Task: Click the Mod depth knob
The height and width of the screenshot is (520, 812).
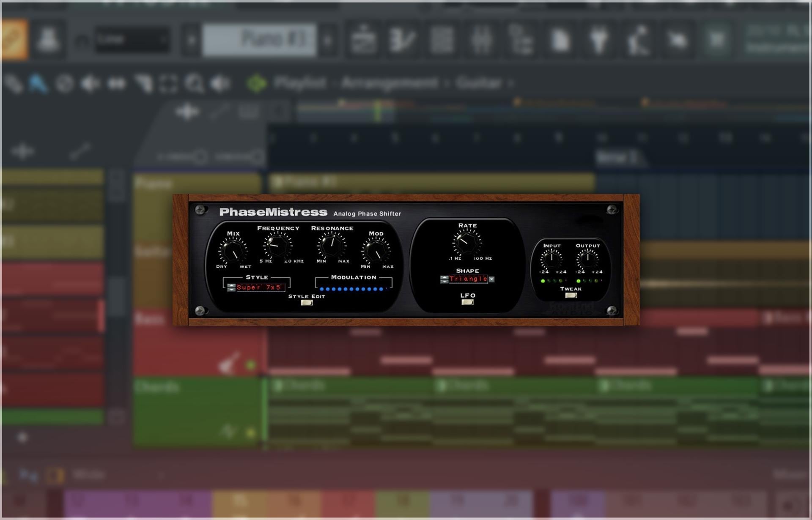Action: (376, 252)
